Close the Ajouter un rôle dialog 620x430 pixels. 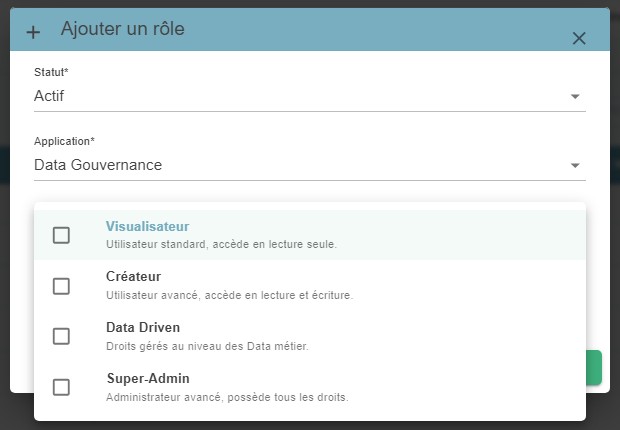(x=579, y=38)
